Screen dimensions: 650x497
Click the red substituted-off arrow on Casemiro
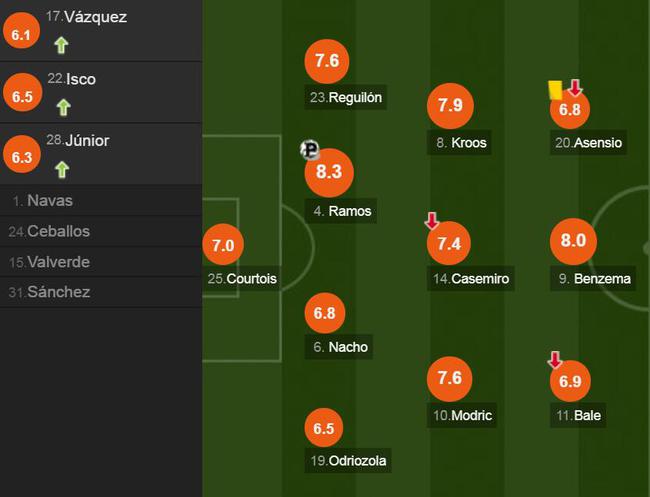click(x=432, y=221)
